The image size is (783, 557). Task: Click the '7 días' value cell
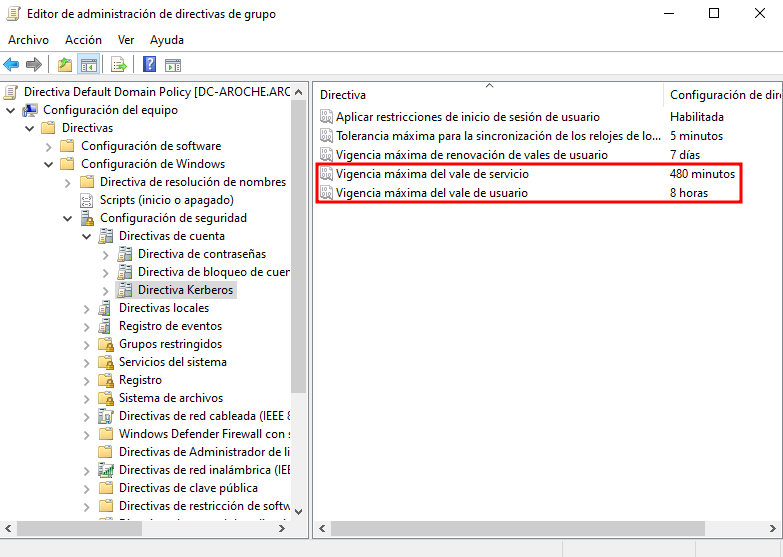click(685, 155)
